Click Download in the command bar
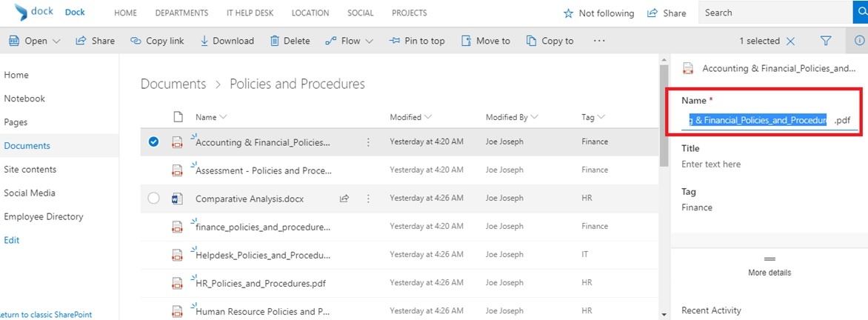868x320 pixels. click(227, 41)
